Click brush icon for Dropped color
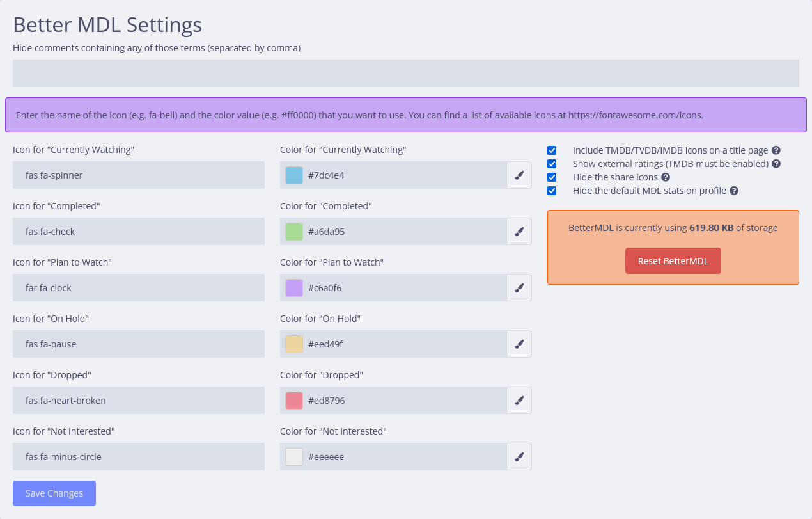Image resolution: width=812 pixels, height=519 pixels. (x=519, y=401)
